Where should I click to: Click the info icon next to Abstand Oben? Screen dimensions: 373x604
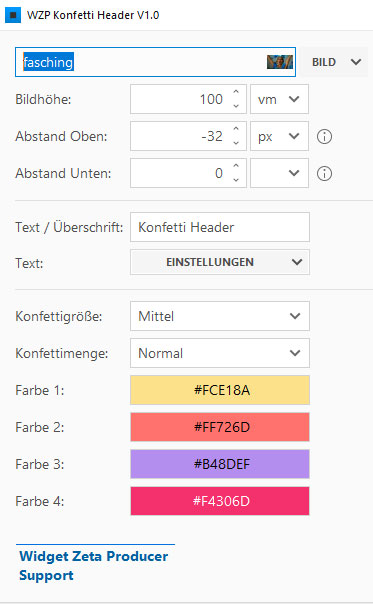tap(324, 136)
